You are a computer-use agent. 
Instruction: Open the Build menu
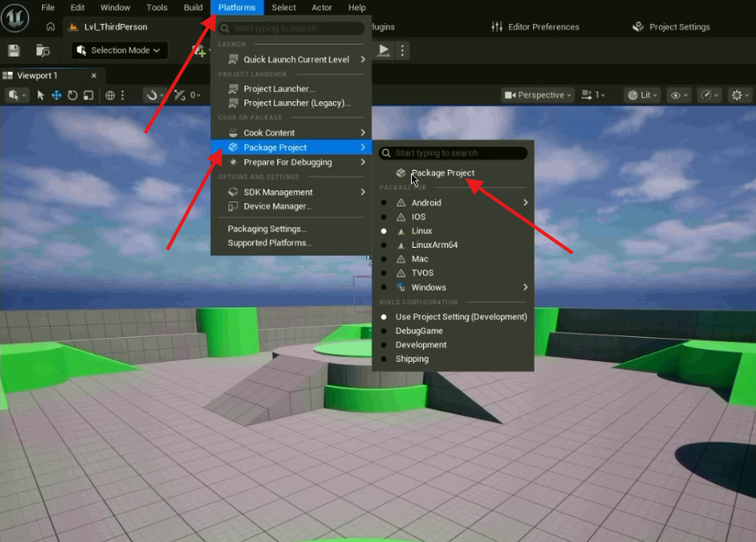pyautogui.click(x=193, y=8)
